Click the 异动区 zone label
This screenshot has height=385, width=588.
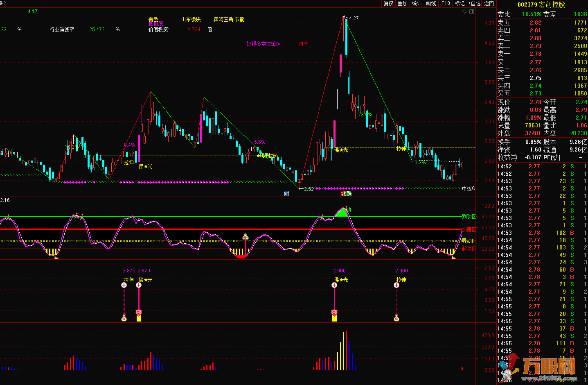point(469,241)
